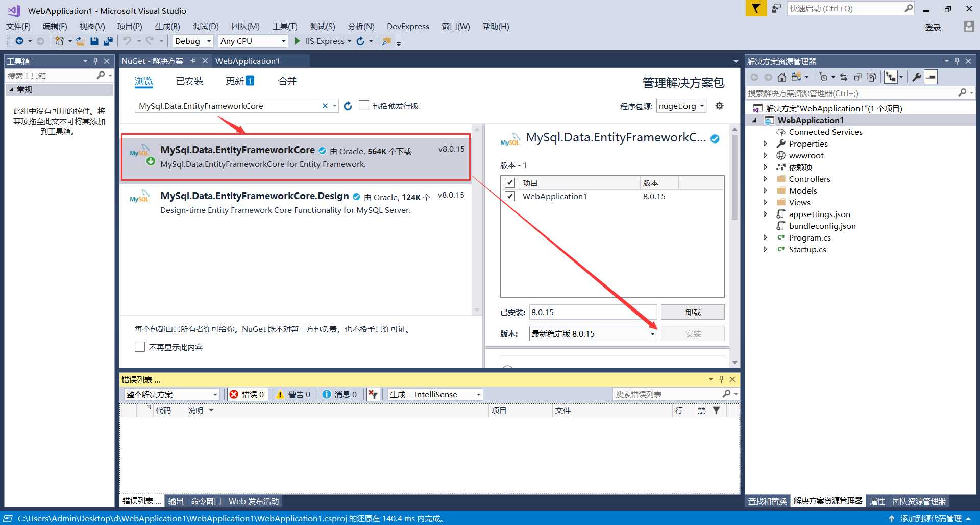Switch to the 合并 NuGet tab
980x525 pixels.
[x=287, y=81]
